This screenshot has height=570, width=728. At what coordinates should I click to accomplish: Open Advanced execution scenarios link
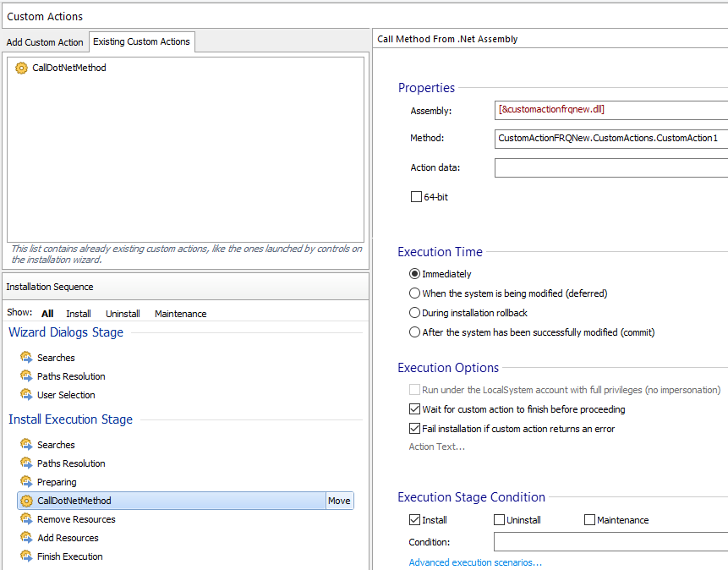pyautogui.click(x=475, y=562)
